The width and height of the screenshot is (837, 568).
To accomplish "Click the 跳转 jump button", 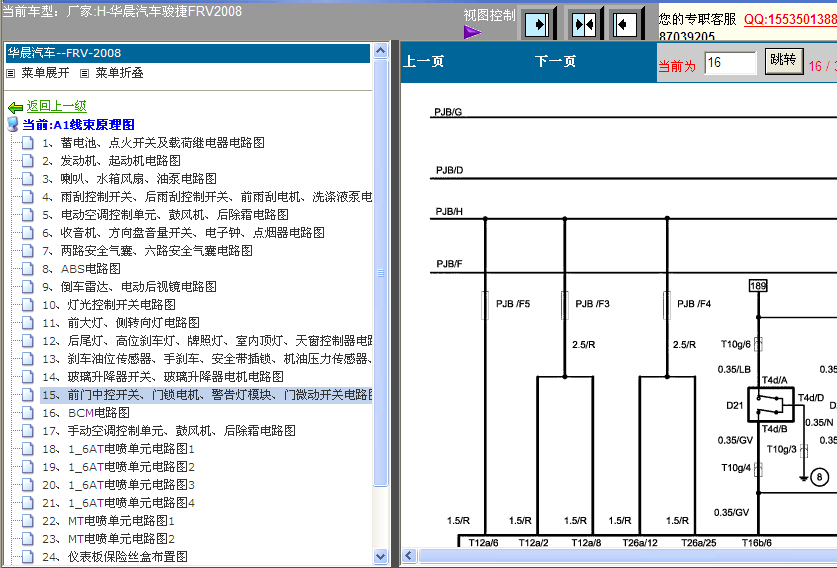I will point(784,60).
